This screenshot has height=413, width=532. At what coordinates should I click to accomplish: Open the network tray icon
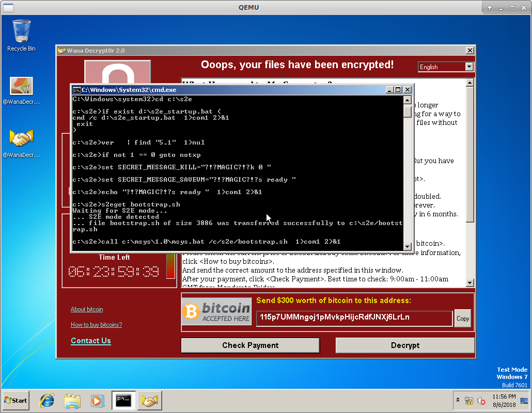coord(469,401)
